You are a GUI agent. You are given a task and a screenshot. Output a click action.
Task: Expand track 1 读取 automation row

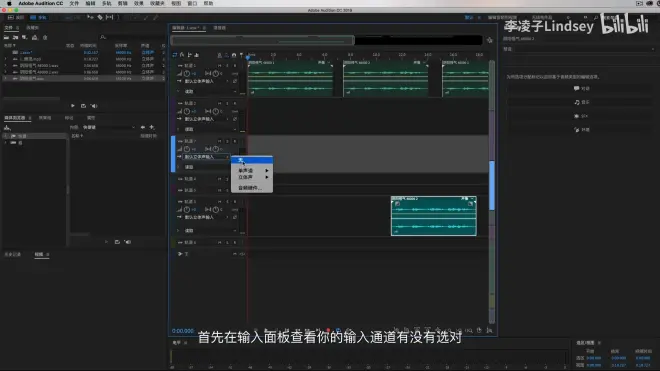click(178, 91)
